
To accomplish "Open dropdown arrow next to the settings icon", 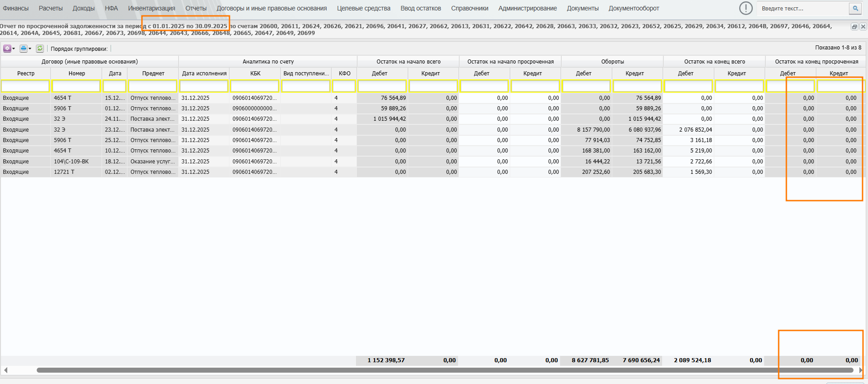I will [x=14, y=49].
